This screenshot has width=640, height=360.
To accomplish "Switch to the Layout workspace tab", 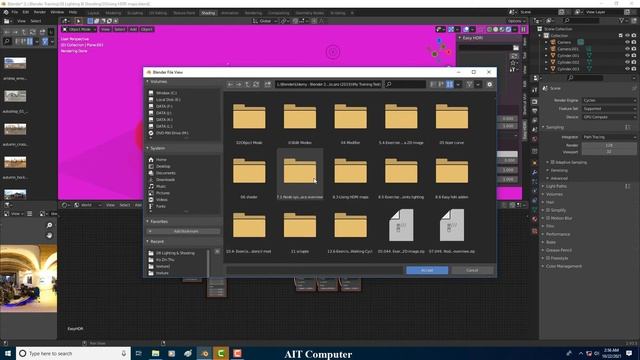I will click(x=93, y=13).
